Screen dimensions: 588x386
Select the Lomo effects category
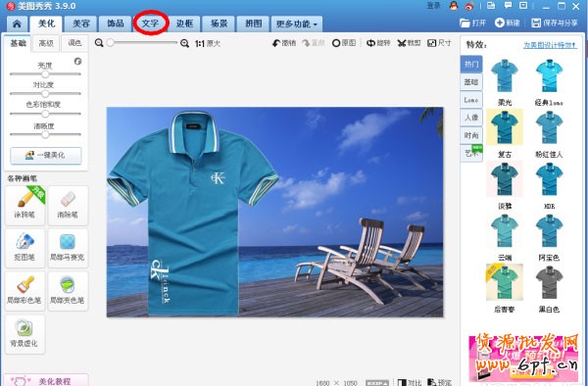(471, 100)
